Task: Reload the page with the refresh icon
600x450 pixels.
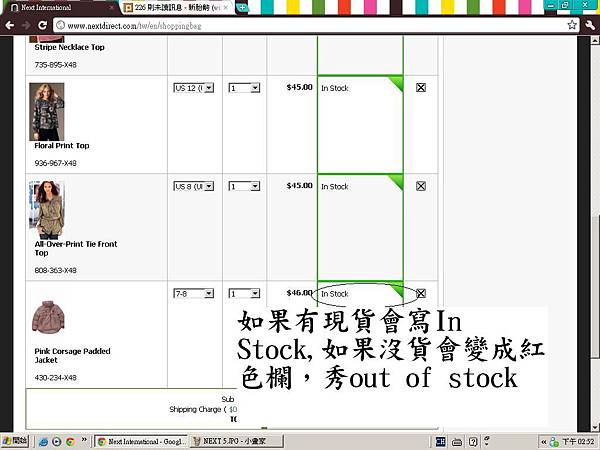Action: click(x=42, y=25)
